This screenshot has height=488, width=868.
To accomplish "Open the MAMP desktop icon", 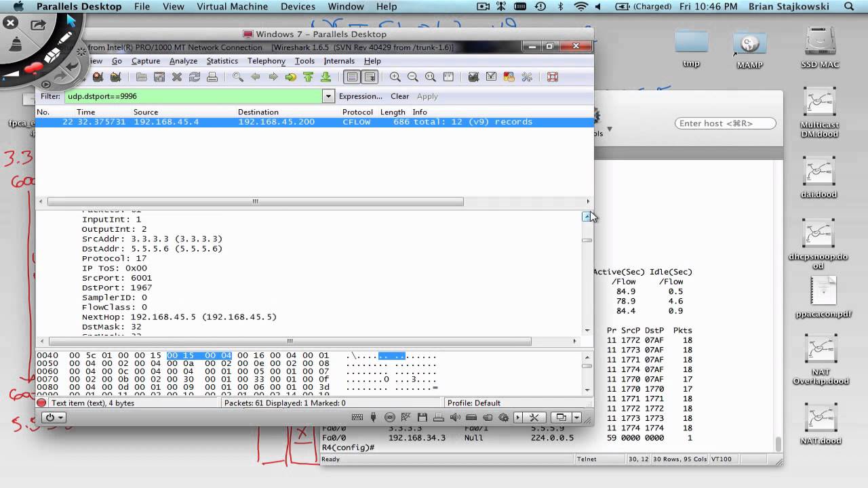I will (x=749, y=49).
